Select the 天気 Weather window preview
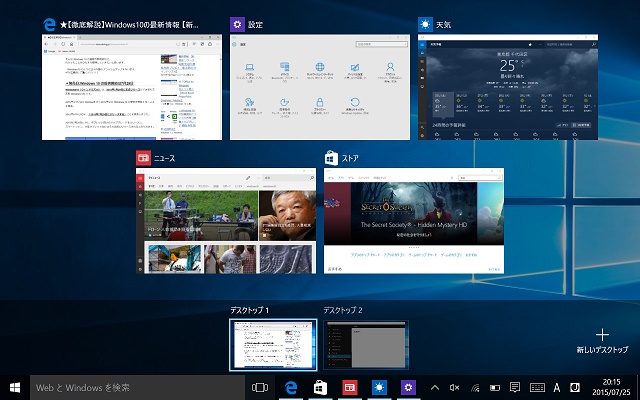 (x=508, y=87)
